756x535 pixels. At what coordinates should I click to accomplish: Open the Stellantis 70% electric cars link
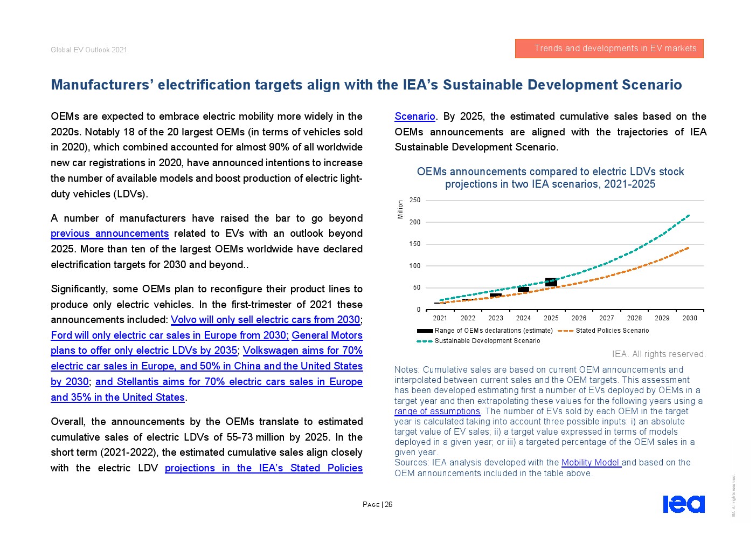[228, 382]
